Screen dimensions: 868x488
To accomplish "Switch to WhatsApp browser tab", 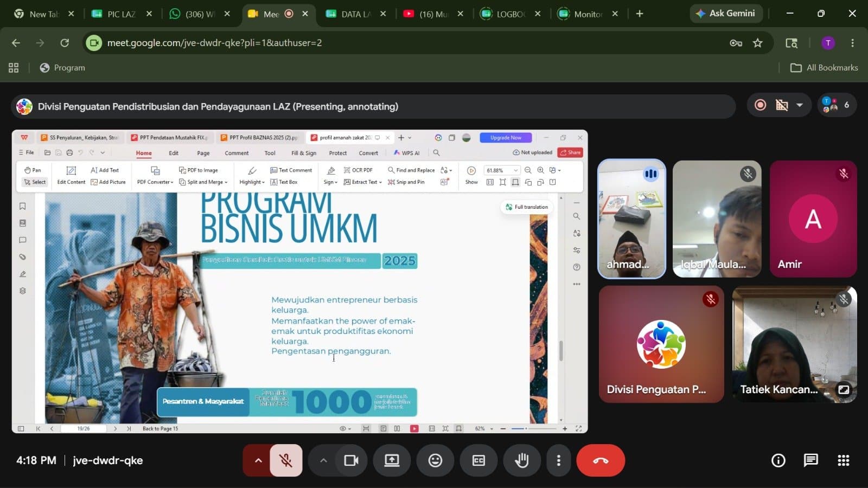I will tap(200, 14).
